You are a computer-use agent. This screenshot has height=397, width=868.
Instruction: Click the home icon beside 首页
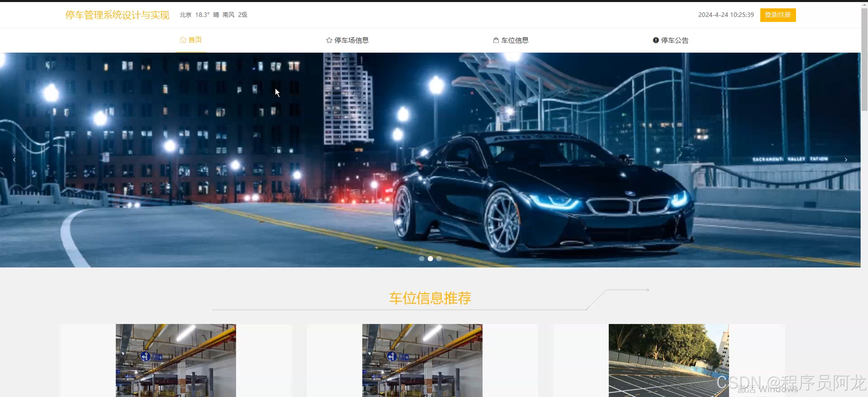tap(183, 40)
